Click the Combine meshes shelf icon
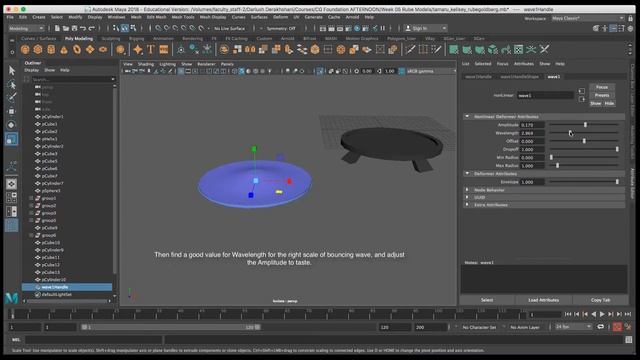Image resolution: width=640 pixels, height=360 pixels. [224, 50]
